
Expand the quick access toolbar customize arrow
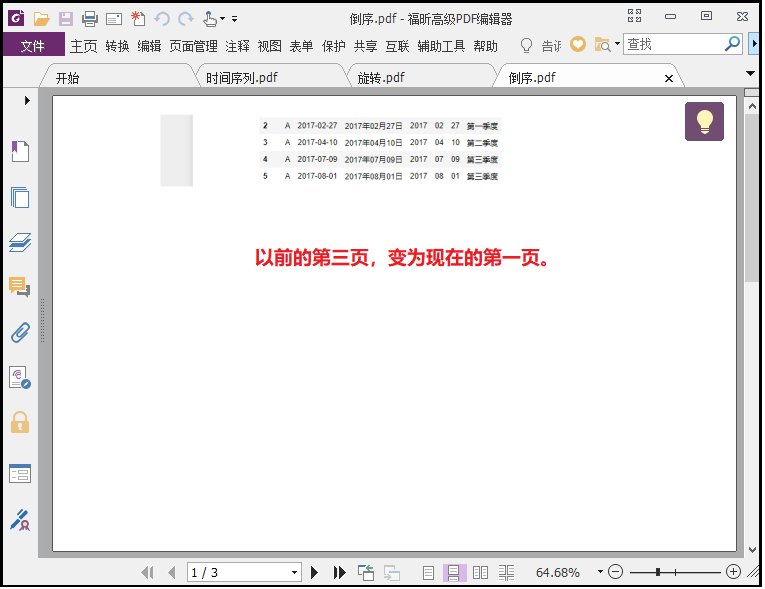coord(235,19)
